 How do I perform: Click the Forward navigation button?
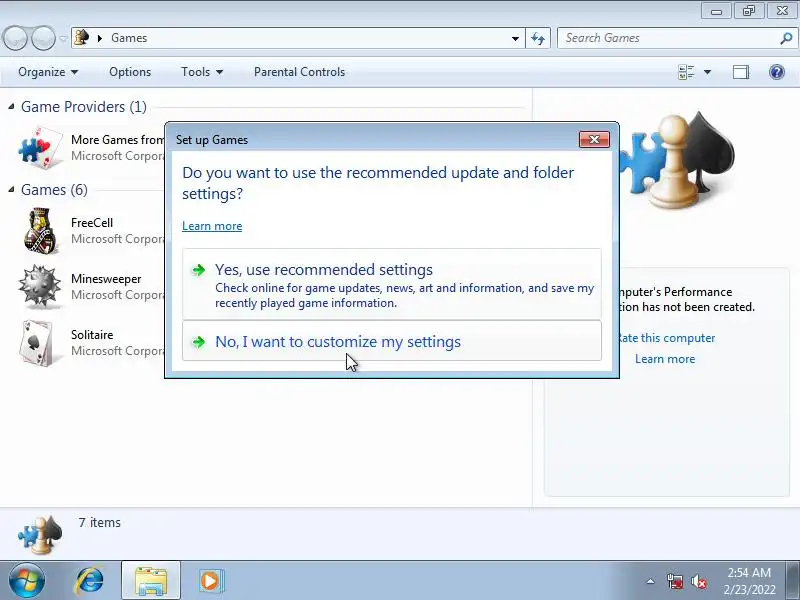(43, 38)
